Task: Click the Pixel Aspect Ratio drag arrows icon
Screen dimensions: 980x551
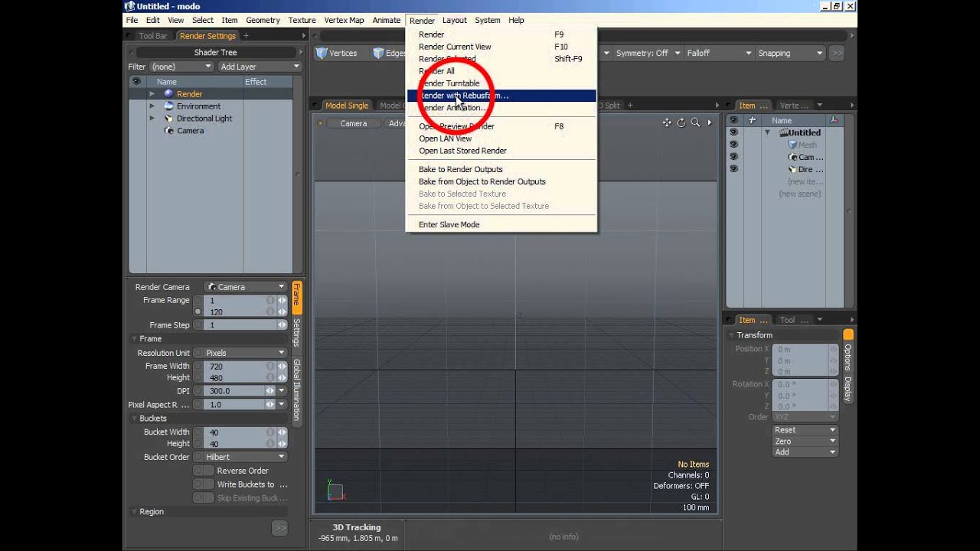Action: [x=269, y=404]
